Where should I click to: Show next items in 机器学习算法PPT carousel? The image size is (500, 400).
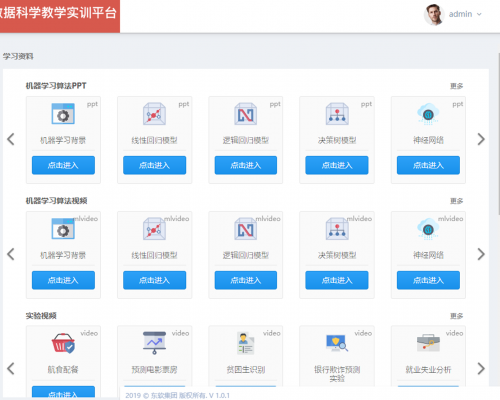point(481,139)
